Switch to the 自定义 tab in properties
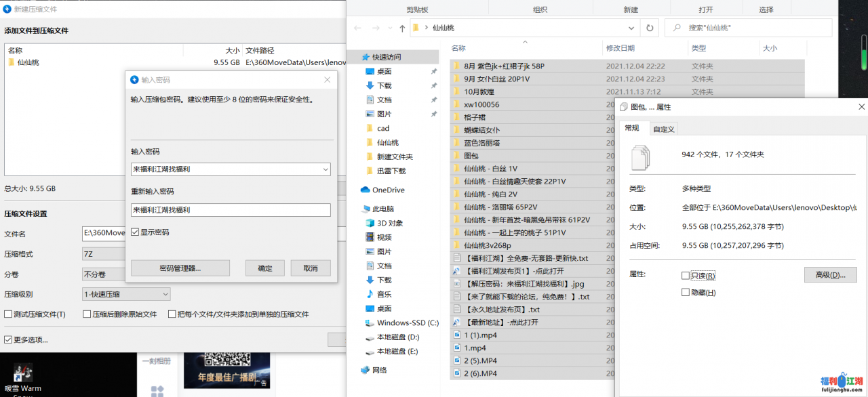868x397 pixels. click(x=664, y=129)
